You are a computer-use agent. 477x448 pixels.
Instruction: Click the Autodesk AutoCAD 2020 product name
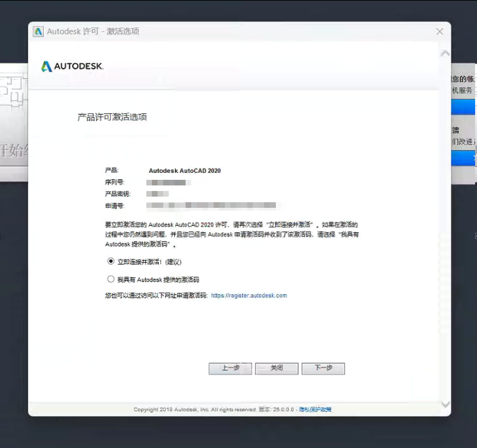[x=185, y=170]
